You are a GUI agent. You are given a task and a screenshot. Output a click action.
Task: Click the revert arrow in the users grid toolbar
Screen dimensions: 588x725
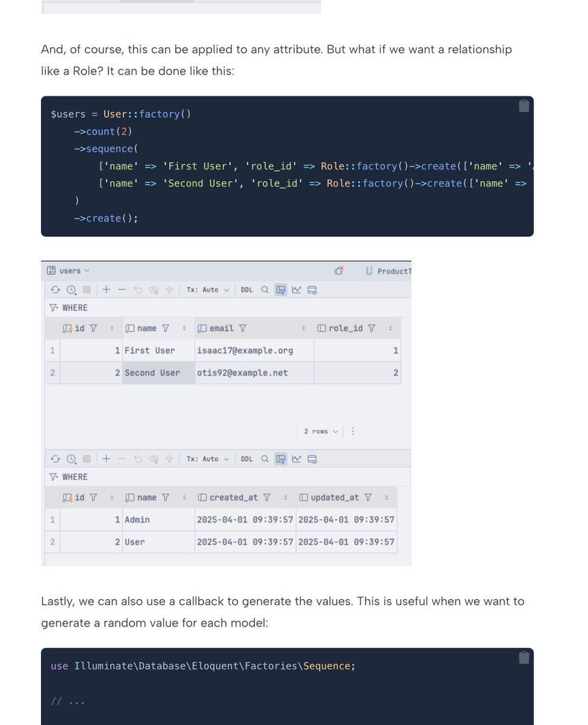(138, 290)
